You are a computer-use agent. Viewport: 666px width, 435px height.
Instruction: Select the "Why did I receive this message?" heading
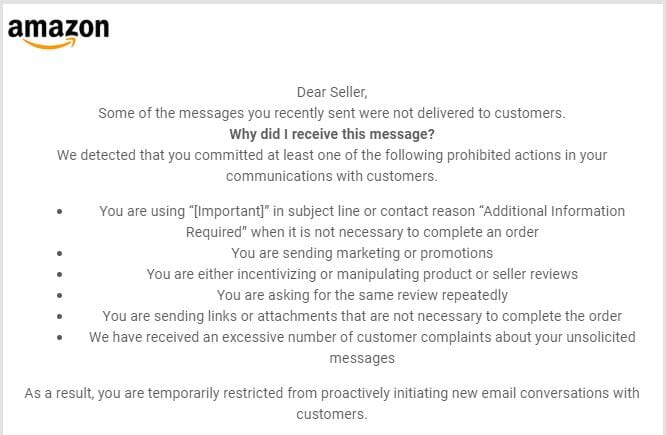[332, 134]
